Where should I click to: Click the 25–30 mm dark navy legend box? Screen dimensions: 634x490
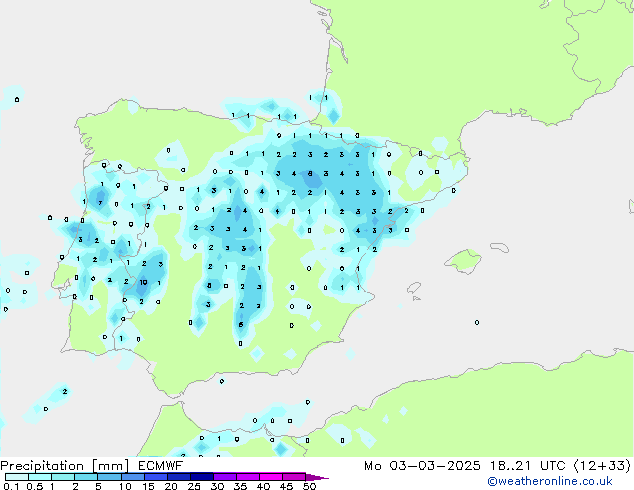click(201, 477)
